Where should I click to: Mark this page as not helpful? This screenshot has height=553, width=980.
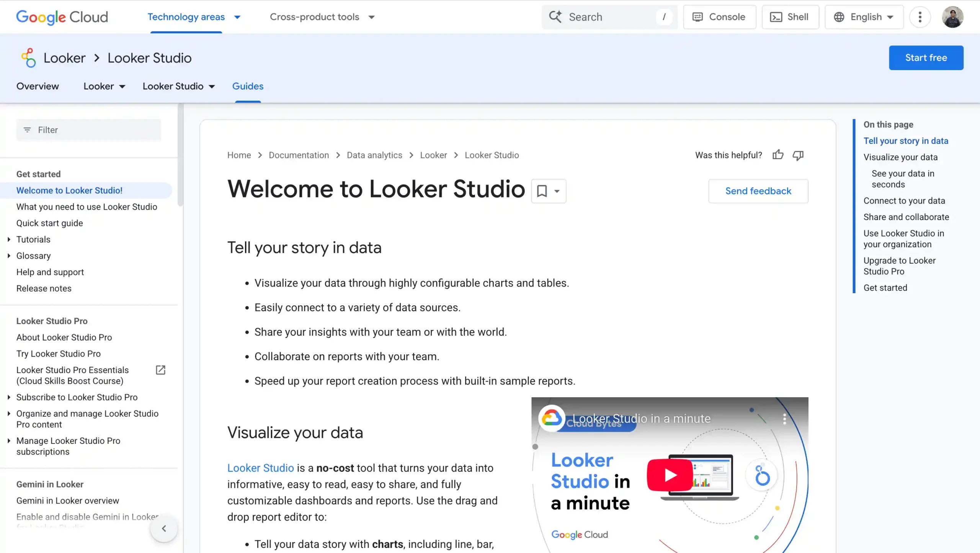pos(798,155)
